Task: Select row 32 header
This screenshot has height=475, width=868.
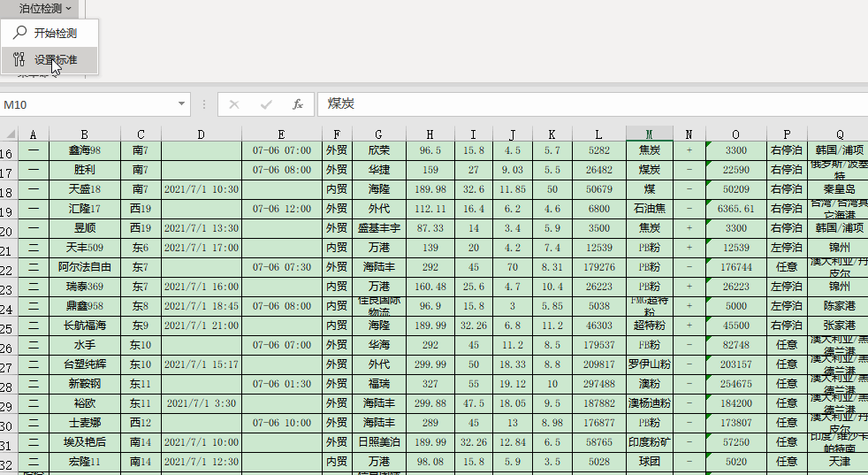Action: pyautogui.click(x=8, y=464)
